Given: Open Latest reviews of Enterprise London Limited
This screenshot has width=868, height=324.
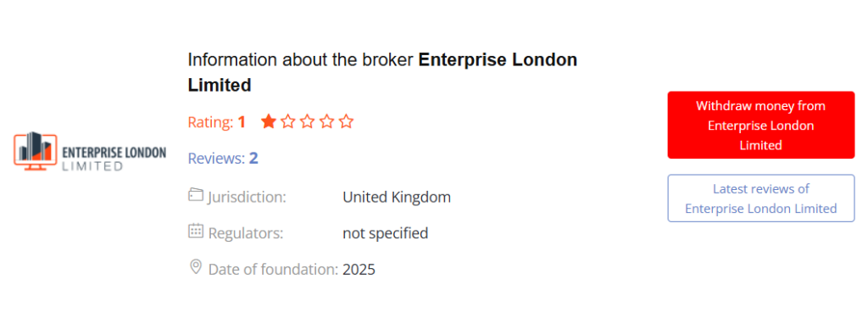Looking at the screenshot, I should 760,198.
